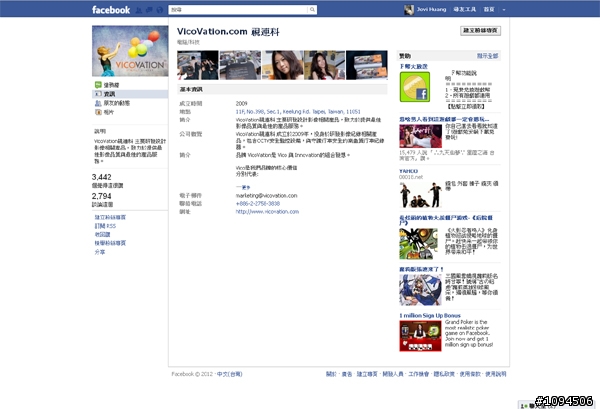Open the account dropdown arrow in top bar
Image resolution: width=600 pixels, height=409 pixels.
(x=504, y=10)
